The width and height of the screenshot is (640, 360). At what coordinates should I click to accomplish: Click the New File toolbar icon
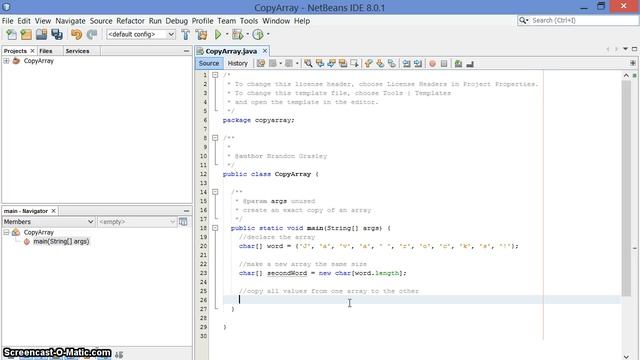click(x=11, y=35)
